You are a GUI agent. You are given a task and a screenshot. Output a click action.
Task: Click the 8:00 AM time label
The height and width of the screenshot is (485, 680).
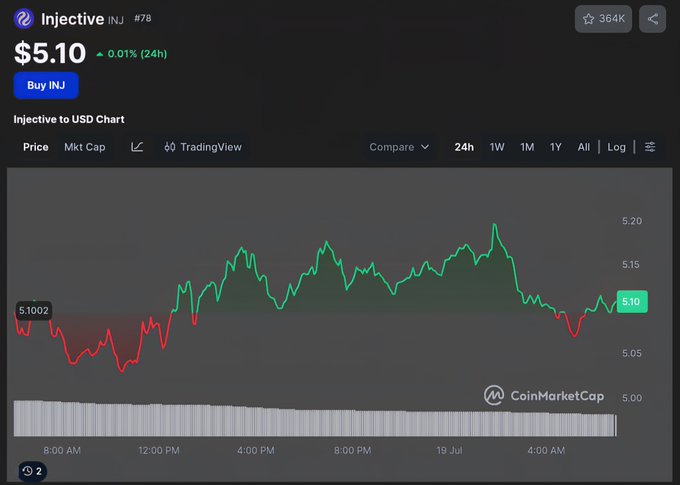62,450
